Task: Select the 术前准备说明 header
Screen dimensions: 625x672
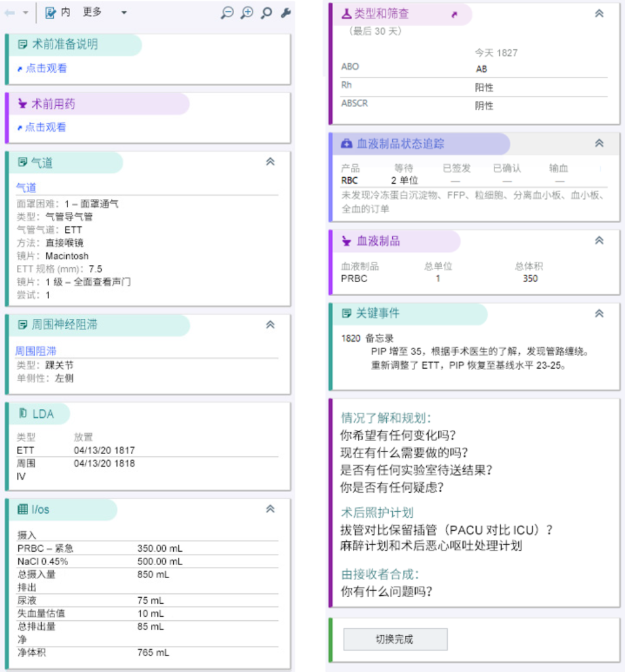Action: pyautogui.click(x=65, y=44)
